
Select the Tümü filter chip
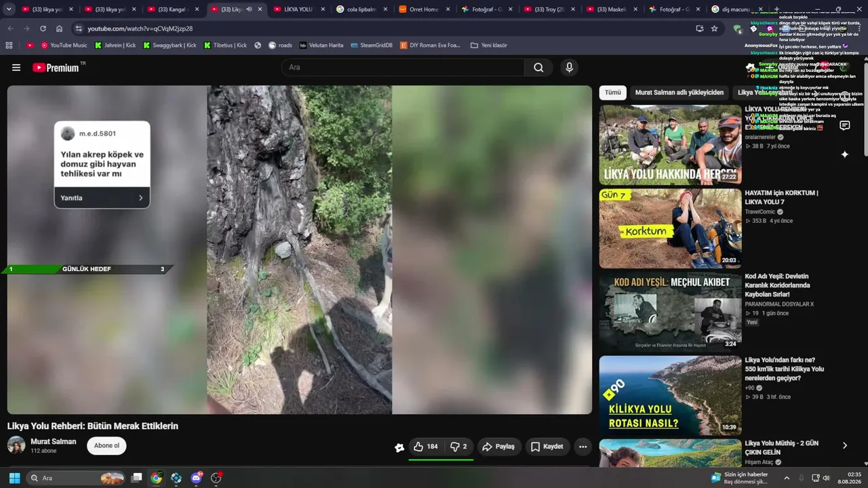tap(612, 92)
